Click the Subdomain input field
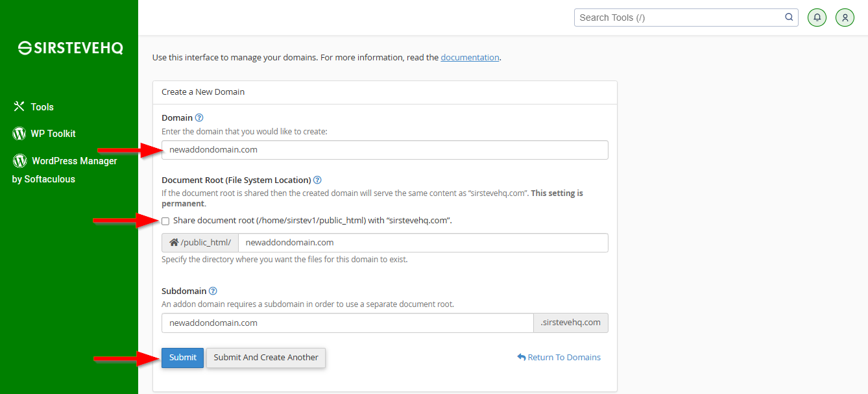 (347, 323)
